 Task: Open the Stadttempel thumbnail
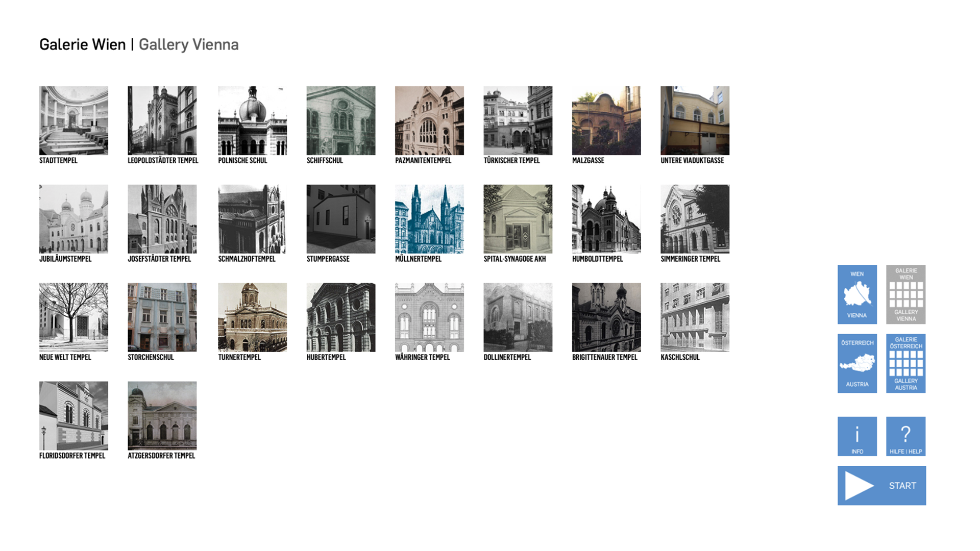click(x=73, y=120)
